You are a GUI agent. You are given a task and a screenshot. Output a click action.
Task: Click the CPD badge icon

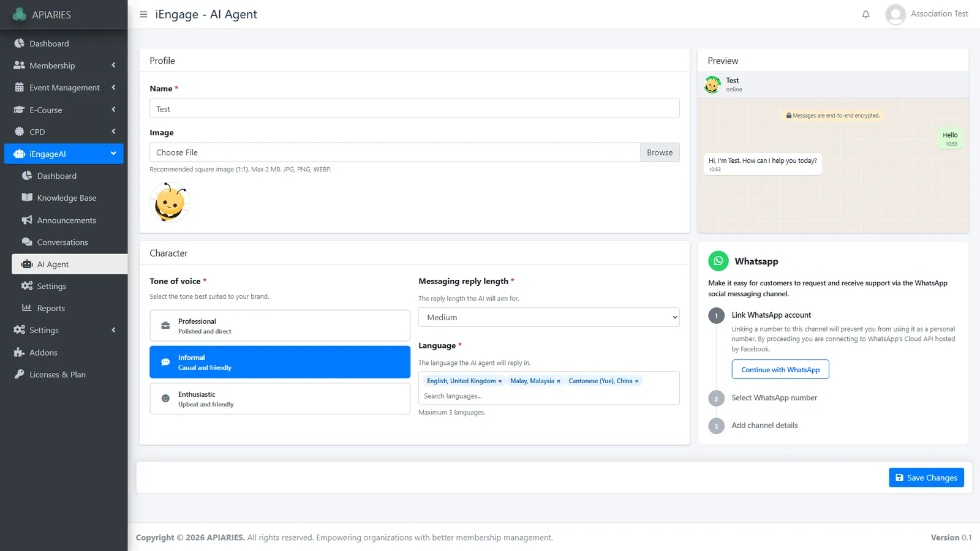click(19, 132)
